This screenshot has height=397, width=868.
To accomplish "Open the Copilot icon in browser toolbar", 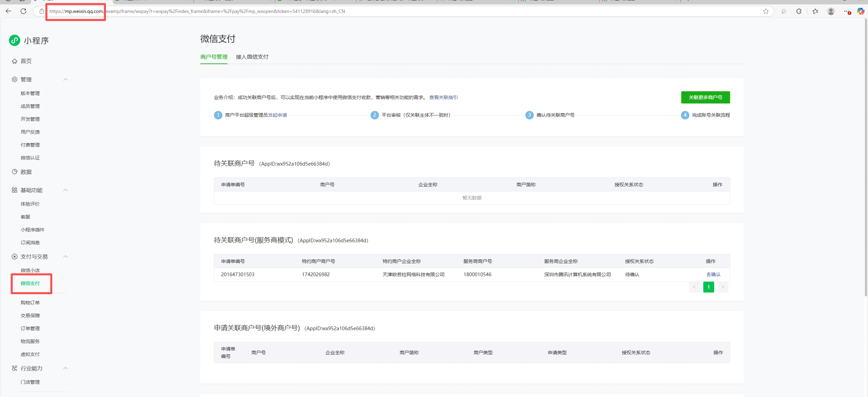I will point(861,11).
